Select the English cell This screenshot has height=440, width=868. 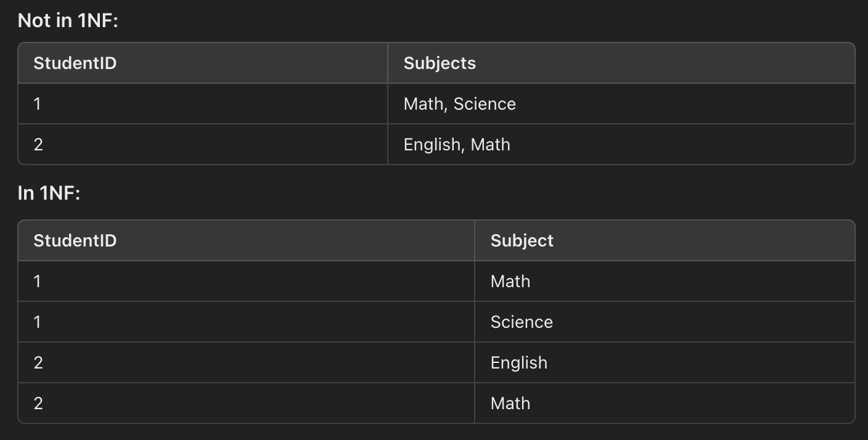(665, 362)
